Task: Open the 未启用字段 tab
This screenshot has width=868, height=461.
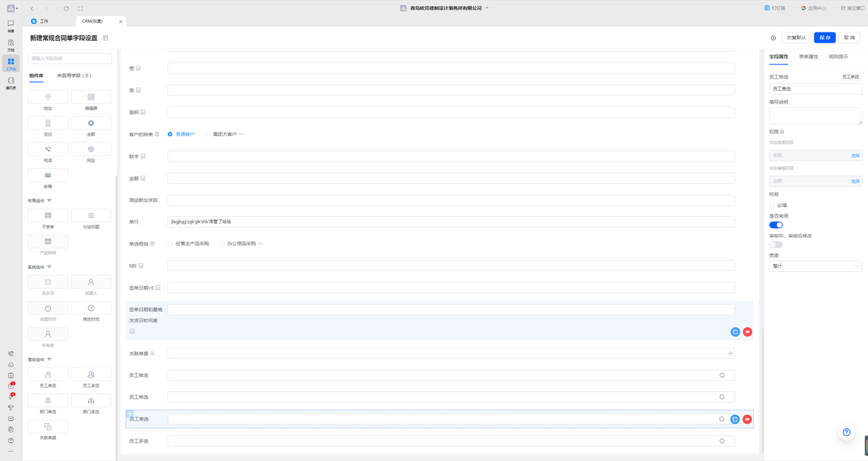Action: tap(74, 75)
